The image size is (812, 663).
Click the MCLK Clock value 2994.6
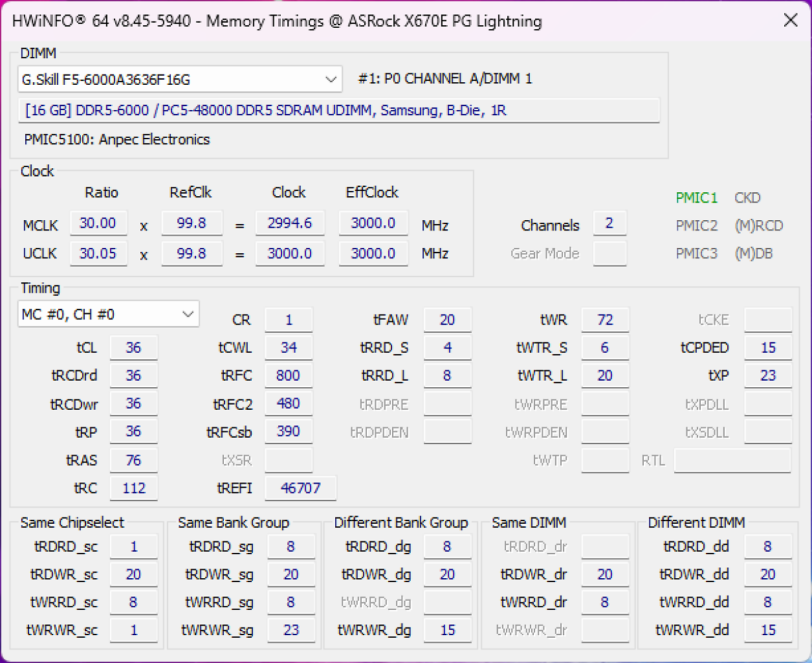[290, 223]
